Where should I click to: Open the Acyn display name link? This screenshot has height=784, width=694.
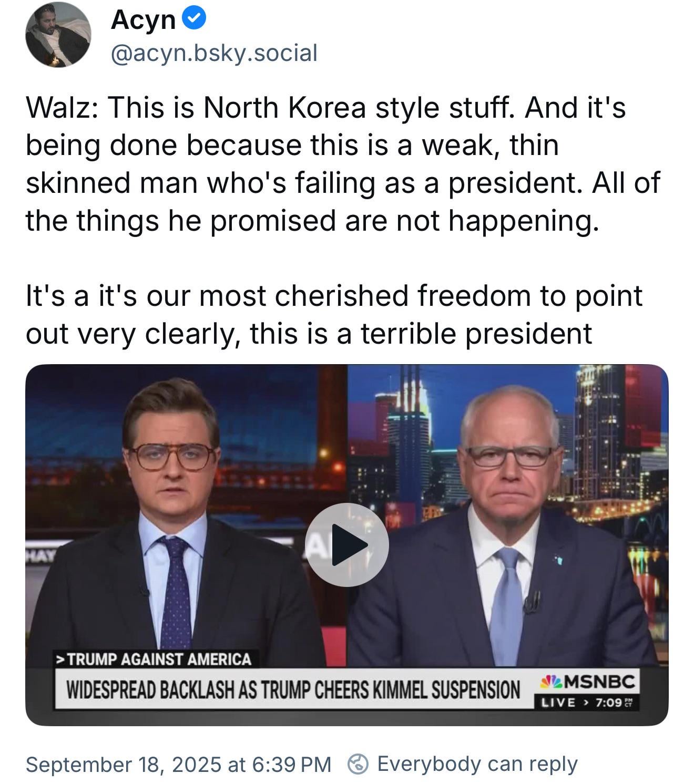[x=143, y=20]
